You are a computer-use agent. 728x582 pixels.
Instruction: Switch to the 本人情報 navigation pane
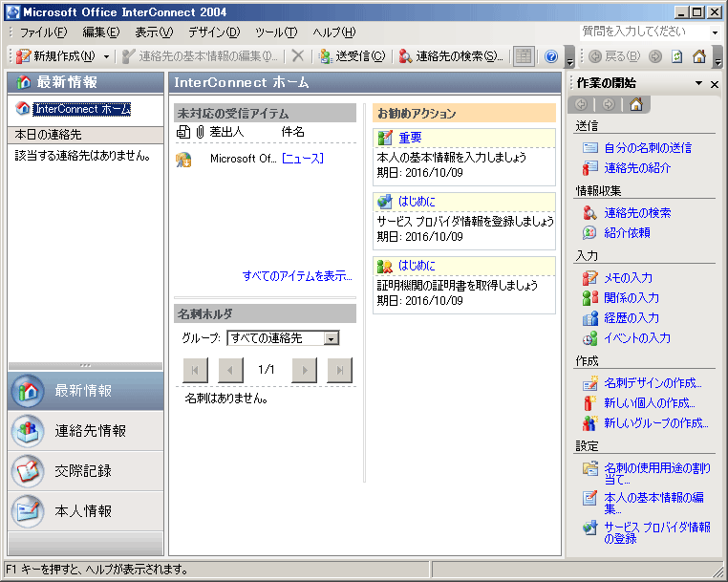tap(85, 511)
